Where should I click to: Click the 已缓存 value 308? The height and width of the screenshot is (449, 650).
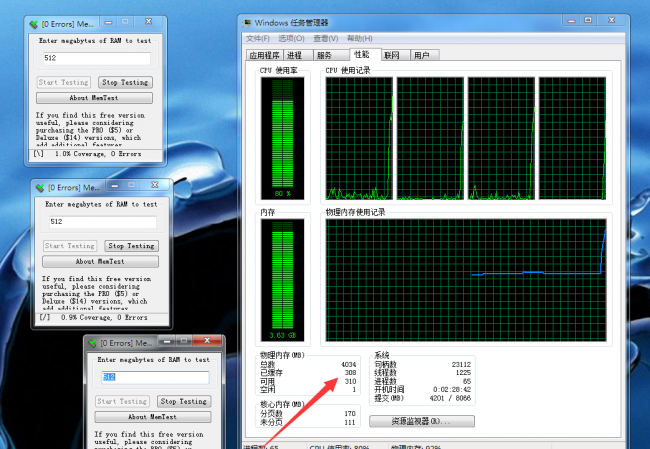[350, 373]
